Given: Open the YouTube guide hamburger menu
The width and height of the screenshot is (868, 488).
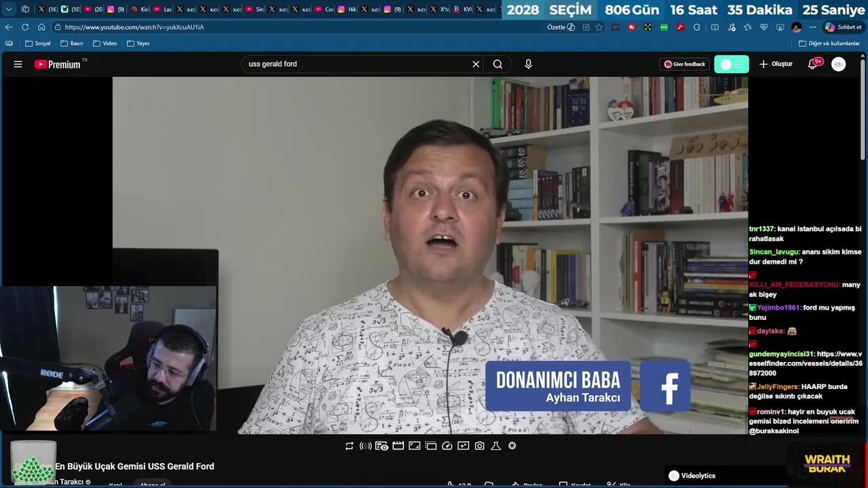Looking at the screenshot, I should pos(18,64).
